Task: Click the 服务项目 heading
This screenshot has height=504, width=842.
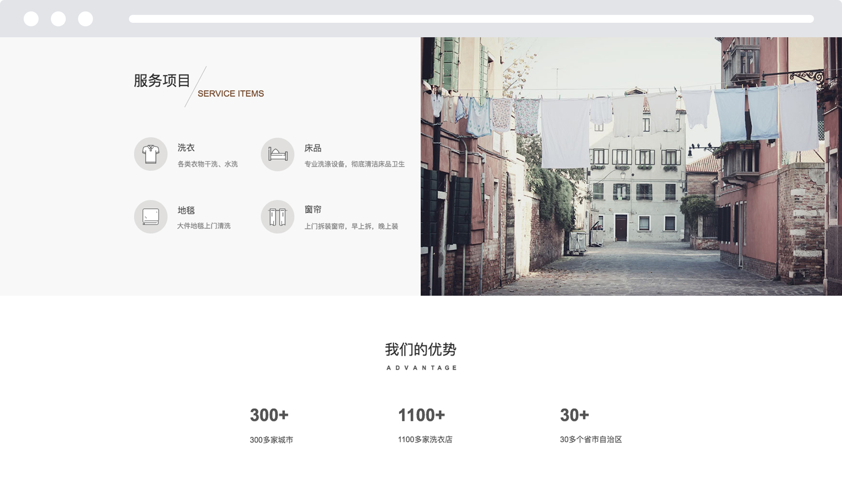Action: point(162,81)
